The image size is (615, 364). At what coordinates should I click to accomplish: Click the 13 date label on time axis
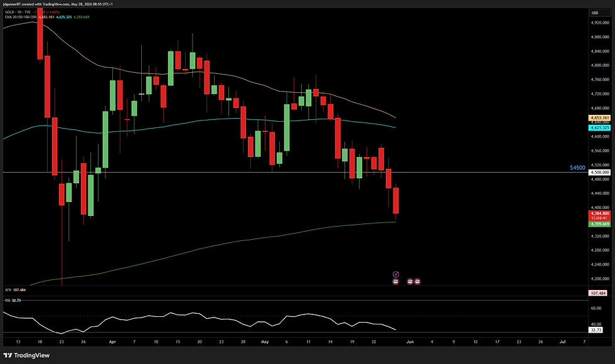(x=18, y=341)
